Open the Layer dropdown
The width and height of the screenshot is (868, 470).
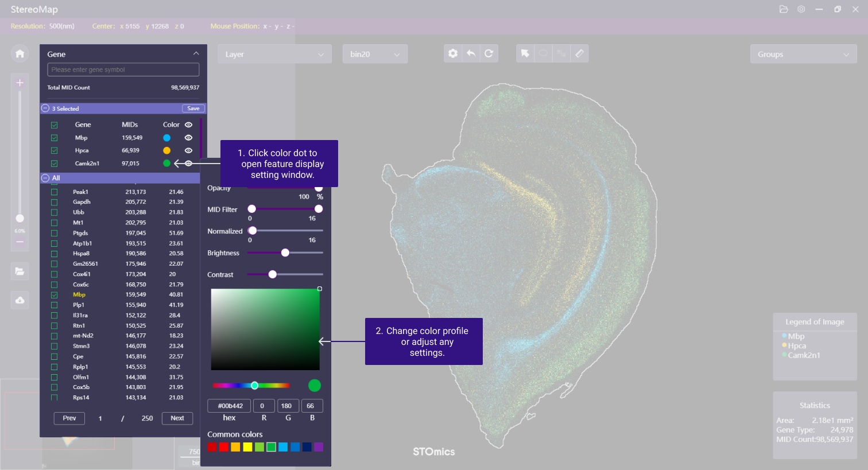click(274, 54)
